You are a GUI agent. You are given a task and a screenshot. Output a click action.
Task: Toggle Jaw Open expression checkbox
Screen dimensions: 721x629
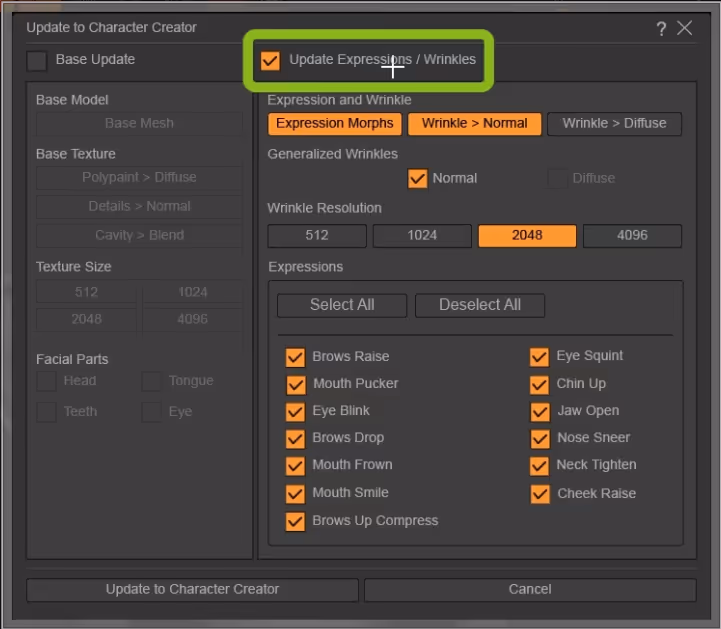pos(540,412)
